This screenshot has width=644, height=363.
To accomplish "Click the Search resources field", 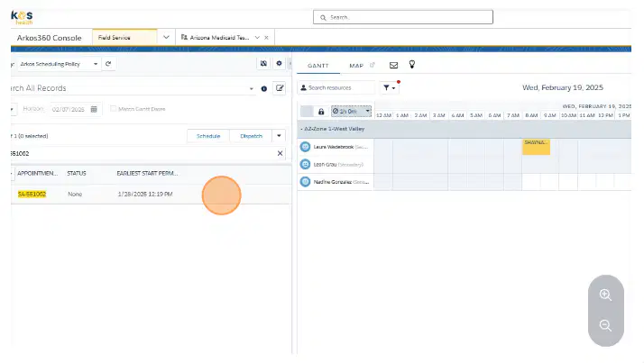I will (x=336, y=87).
